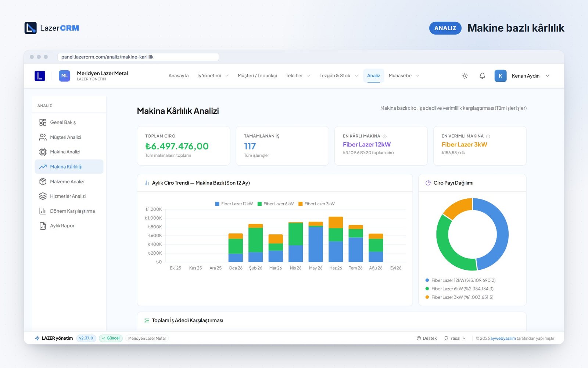Click the Makina Analizi chip icon

(x=43, y=152)
